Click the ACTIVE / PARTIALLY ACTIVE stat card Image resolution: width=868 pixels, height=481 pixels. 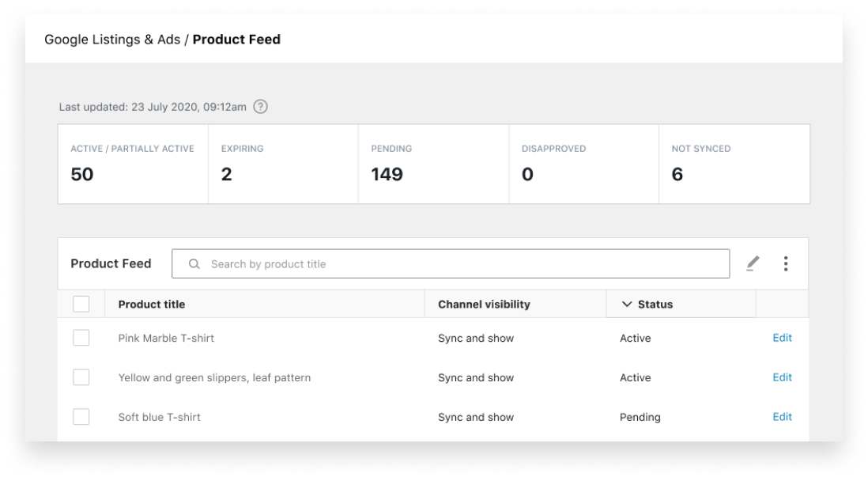131,163
